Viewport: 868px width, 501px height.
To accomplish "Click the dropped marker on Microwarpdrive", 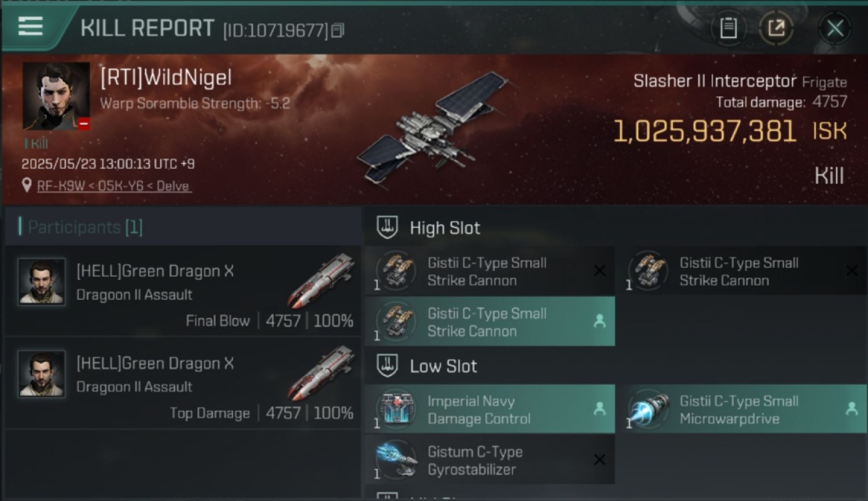I will [851, 409].
